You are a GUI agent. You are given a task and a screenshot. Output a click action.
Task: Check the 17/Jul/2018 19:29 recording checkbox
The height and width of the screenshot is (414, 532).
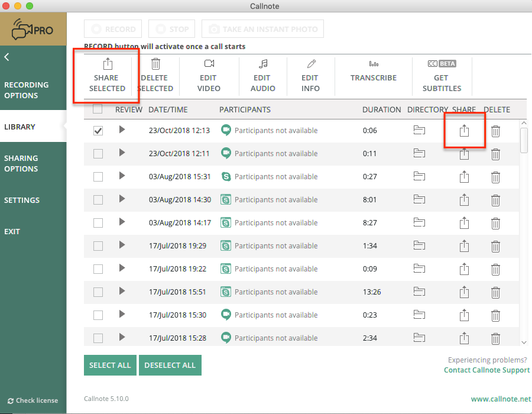(x=98, y=246)
